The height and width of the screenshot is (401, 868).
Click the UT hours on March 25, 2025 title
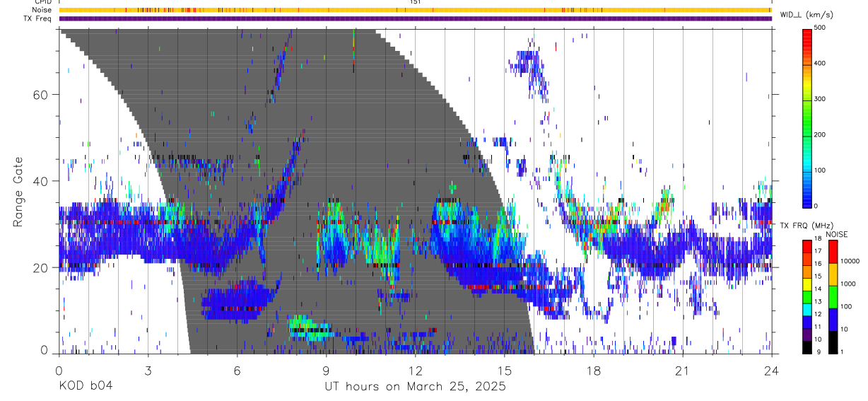415,387
